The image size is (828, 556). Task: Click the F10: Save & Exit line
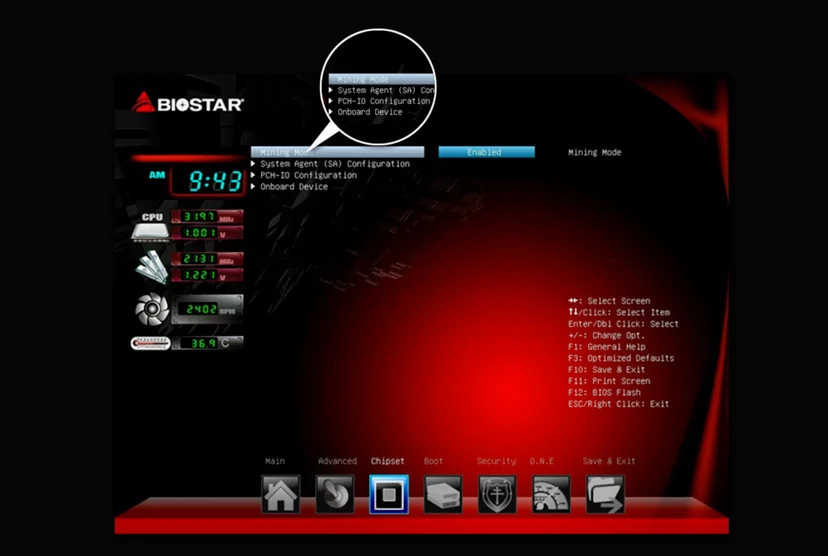(607, 370)
